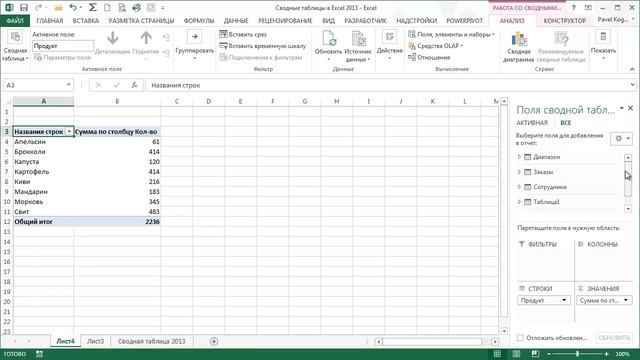Expand the Сотрудники table
640x360 pixels.
pyautogui.click(x=519, y=187)
